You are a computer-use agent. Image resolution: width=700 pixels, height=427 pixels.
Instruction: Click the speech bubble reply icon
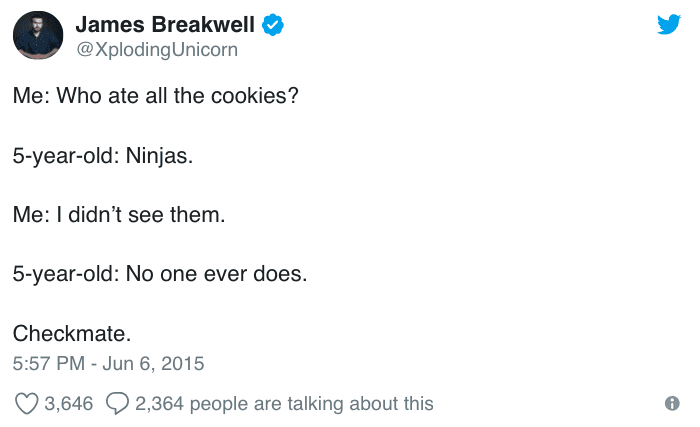point(117,403)
